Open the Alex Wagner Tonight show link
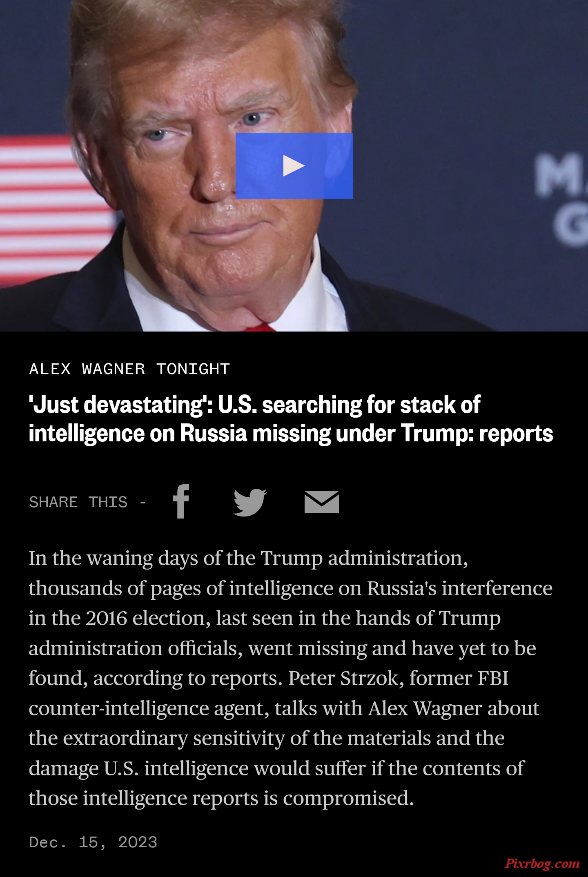588x877 pixels. [x=129, y=369]
